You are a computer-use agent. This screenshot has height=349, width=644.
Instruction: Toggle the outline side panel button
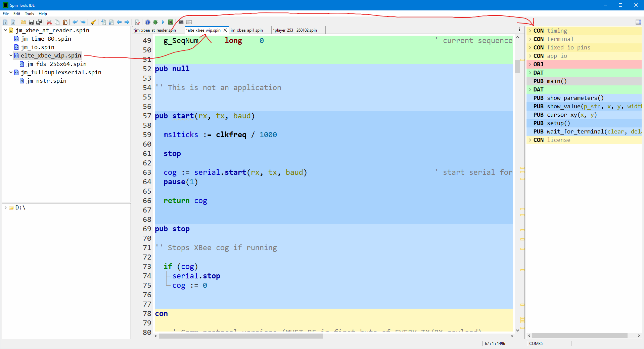click(x=638, y=22)
